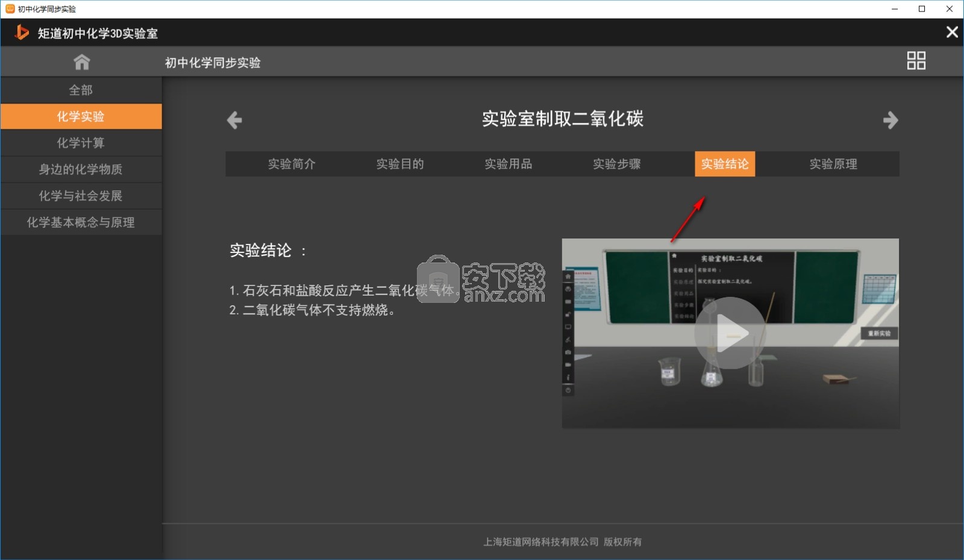Go to the home page icon
The width and height of the screenshot is (964, 560).
tap(81, 62)
